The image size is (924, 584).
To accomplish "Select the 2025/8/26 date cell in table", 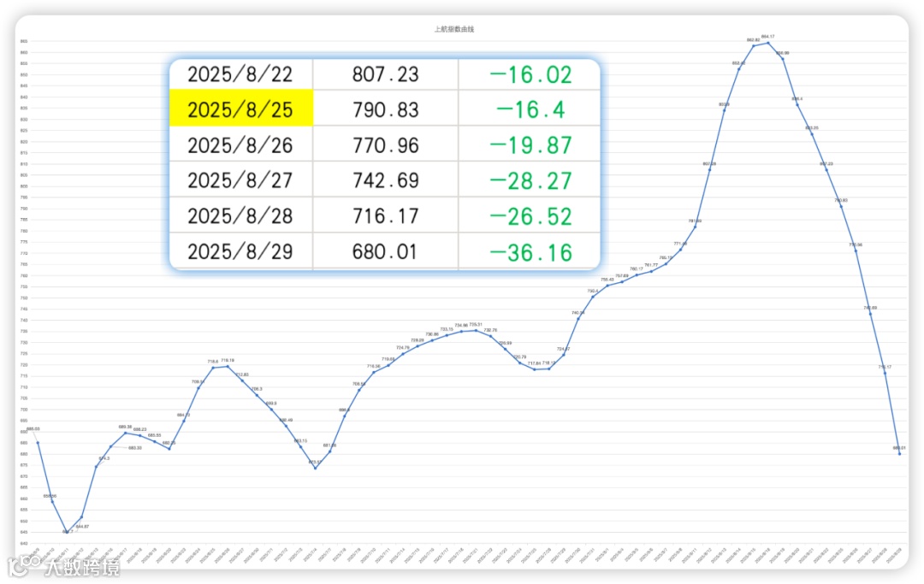I will pyautogui.click(x=240, y=145).
